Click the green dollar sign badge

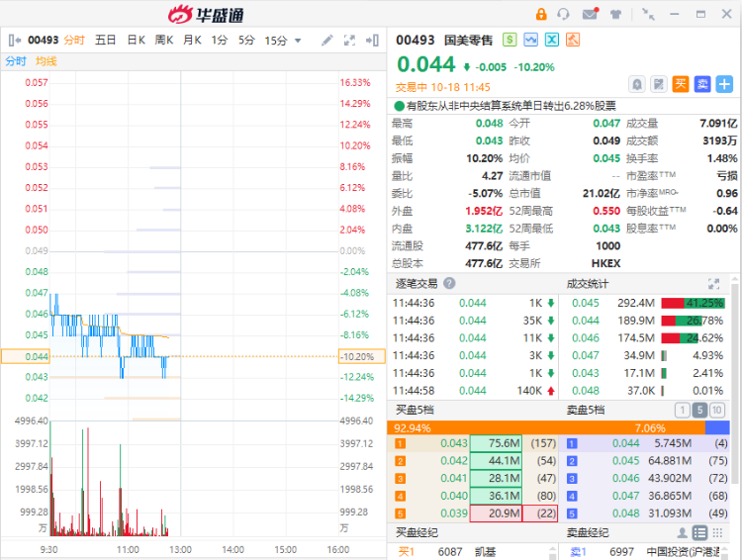pos(510,40)
